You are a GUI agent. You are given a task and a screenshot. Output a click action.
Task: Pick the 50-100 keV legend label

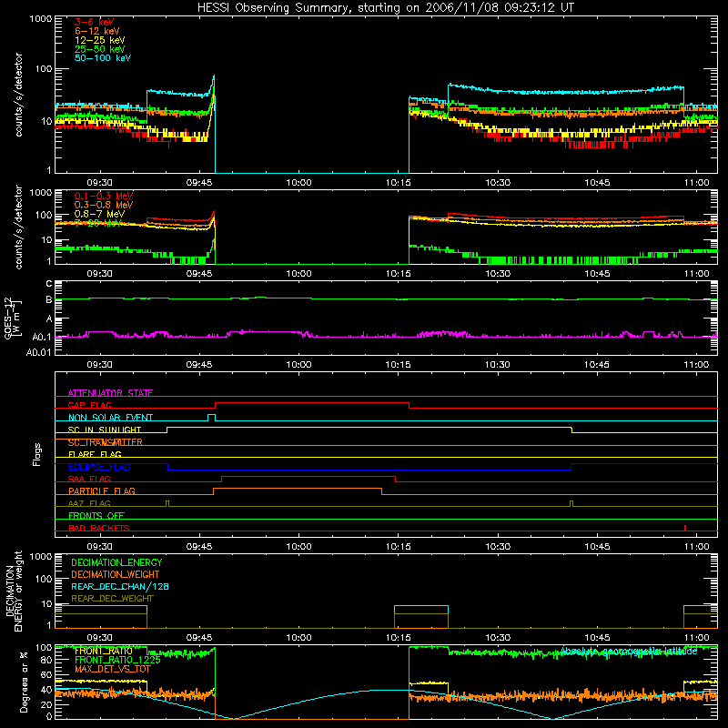[x=103, y=58]
